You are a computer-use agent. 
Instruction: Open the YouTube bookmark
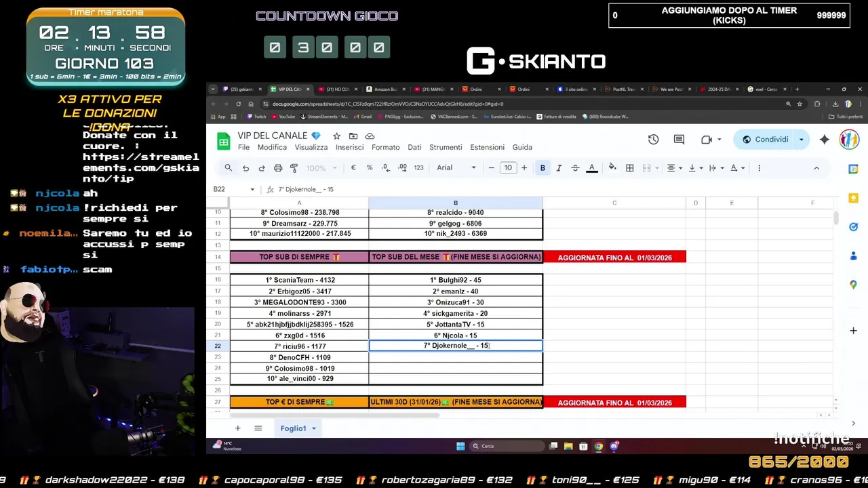pyautogui.click(x=285, y=117)
